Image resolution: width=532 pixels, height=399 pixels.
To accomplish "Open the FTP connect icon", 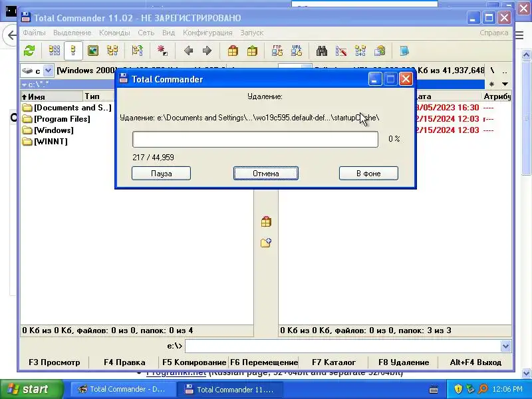I will [x=277, y=51].
